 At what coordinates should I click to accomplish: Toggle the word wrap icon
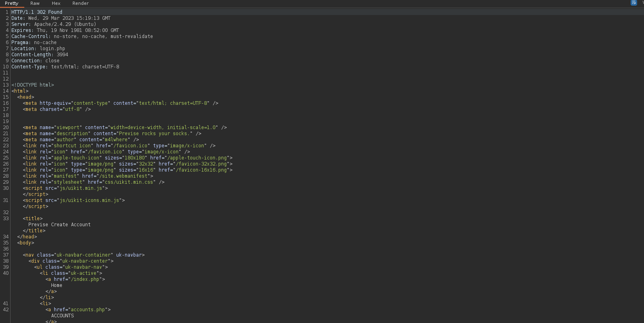(x=633, y=3)
